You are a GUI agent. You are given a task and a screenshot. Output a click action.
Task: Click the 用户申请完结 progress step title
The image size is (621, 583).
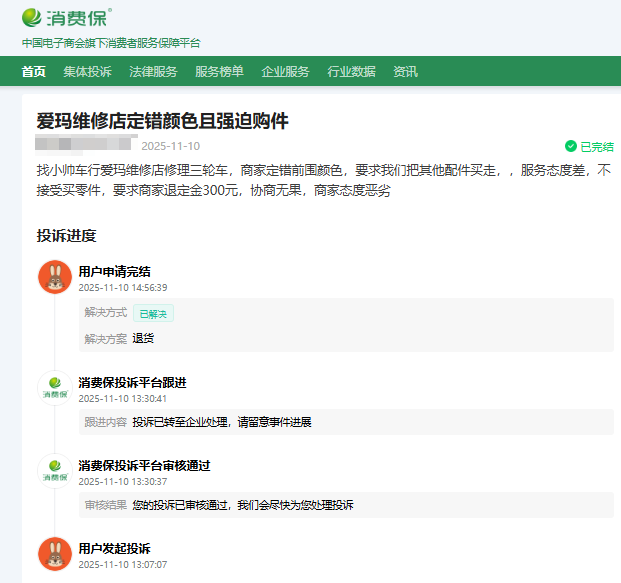[x=114, y=271]
